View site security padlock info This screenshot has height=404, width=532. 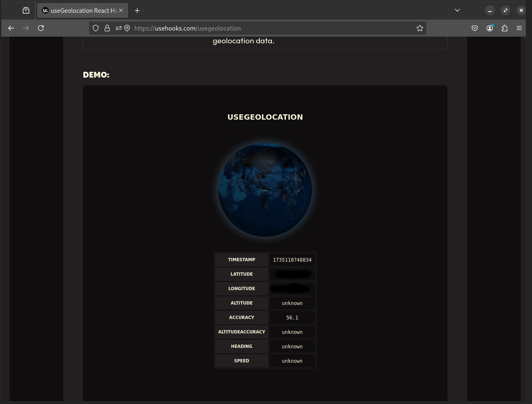tap(107, 28)
